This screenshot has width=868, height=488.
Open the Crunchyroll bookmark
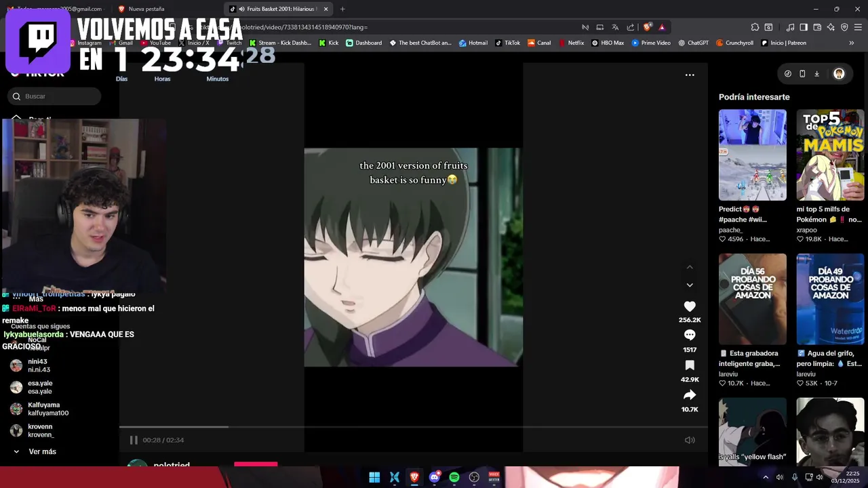click(734, 43)
